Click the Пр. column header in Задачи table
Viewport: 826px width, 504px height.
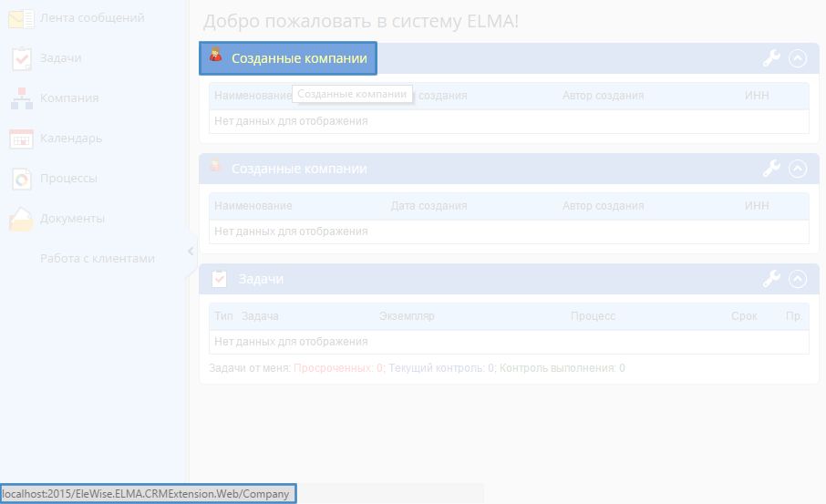point(794,316)
